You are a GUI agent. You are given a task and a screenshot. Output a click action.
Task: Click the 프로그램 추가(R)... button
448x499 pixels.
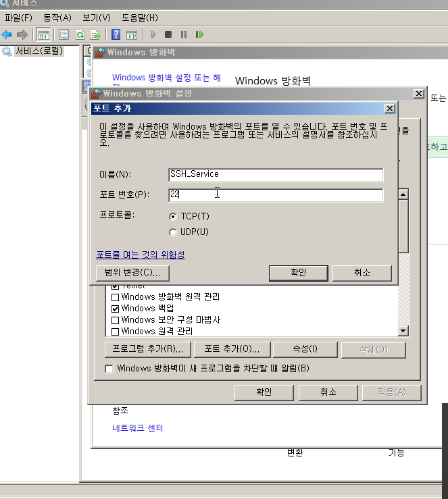tap(148, 349)
